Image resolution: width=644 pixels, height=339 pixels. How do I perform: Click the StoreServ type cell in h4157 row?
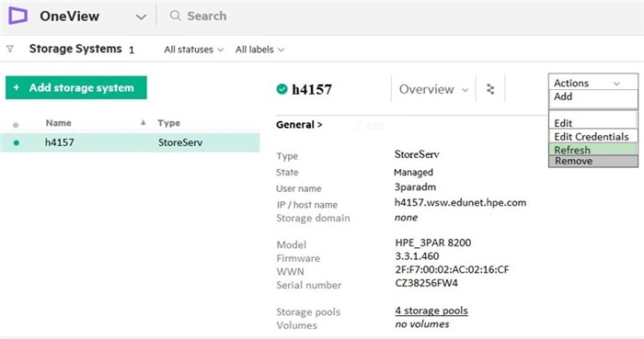tap(180, 142)
